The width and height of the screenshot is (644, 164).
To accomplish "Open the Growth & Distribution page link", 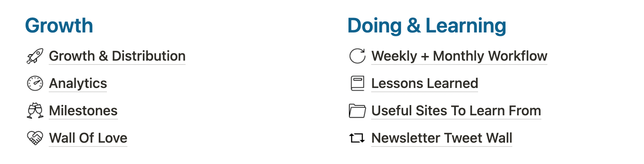I will (117, 56).
